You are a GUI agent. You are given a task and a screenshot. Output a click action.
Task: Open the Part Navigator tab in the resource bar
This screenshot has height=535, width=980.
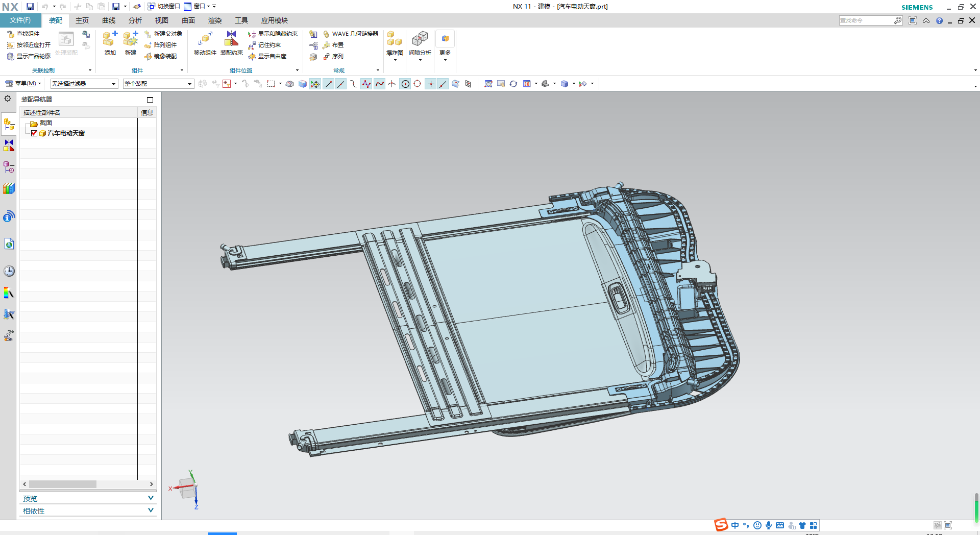pyautogui.click(x=9, y=167)
